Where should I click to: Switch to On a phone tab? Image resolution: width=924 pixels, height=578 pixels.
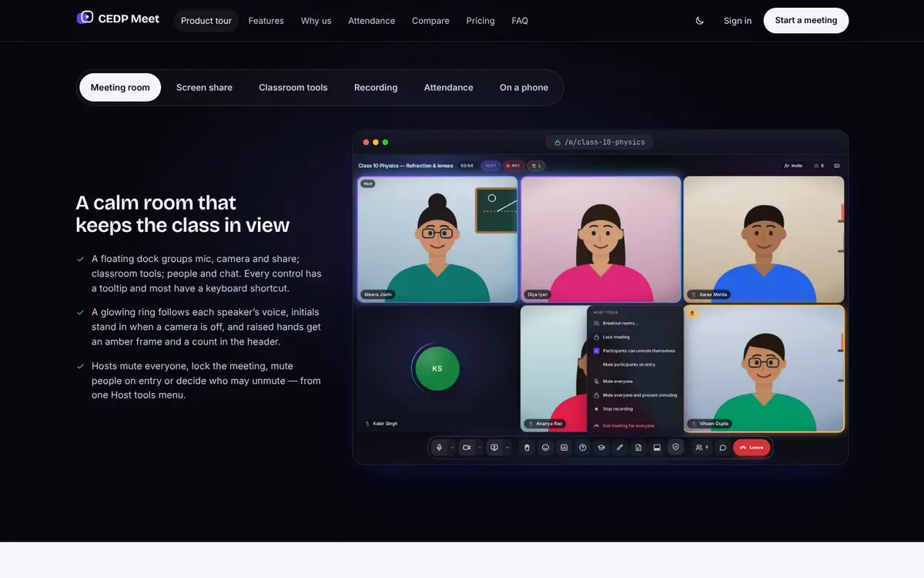point(524,88)
